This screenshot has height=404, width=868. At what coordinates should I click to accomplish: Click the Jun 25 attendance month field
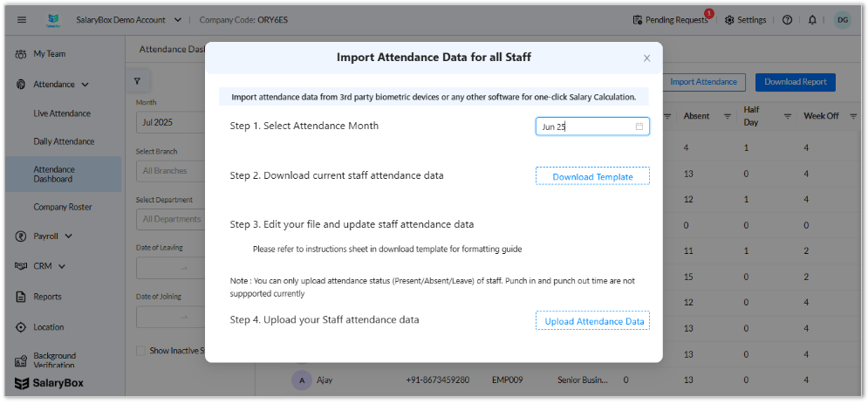592,127
